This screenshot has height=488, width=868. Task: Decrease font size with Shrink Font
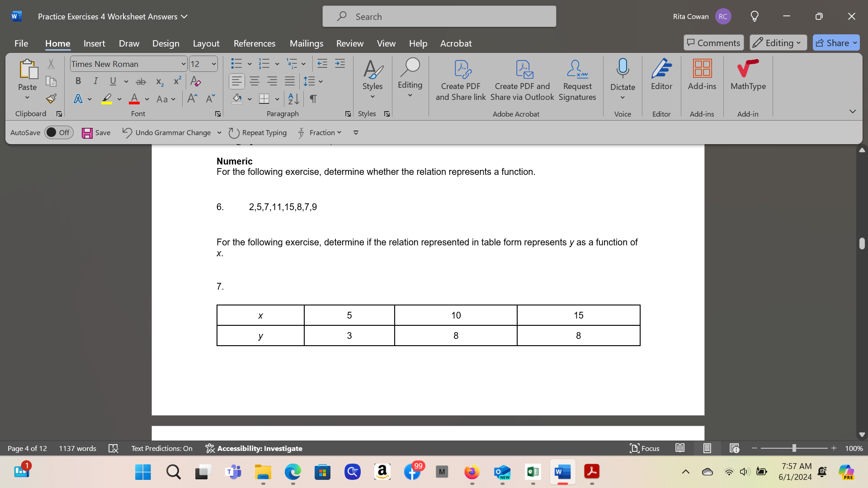click(211, 99)
